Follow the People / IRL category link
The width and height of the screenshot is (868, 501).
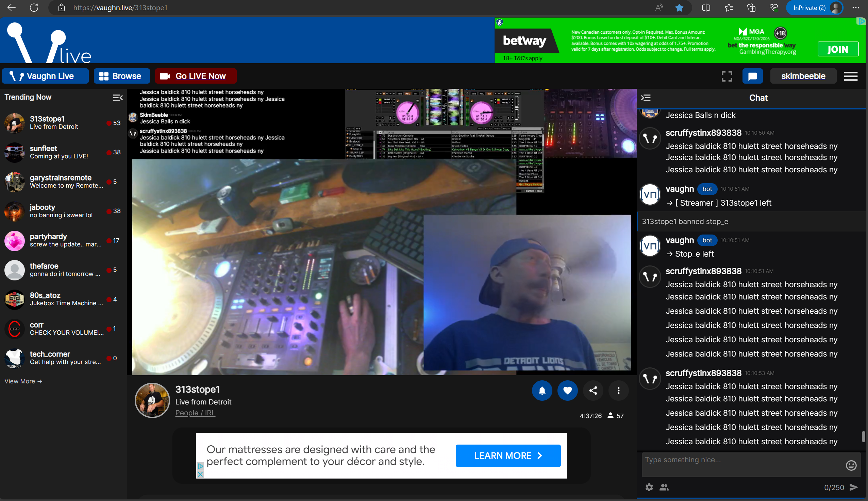[x=195, y=413]
